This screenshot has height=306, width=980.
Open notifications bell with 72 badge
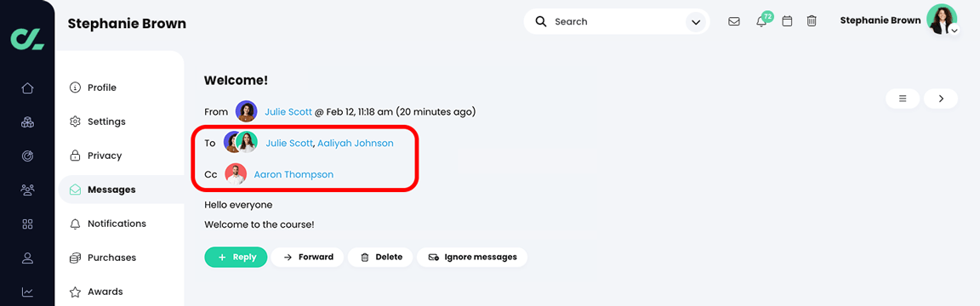tap(761, 21)
